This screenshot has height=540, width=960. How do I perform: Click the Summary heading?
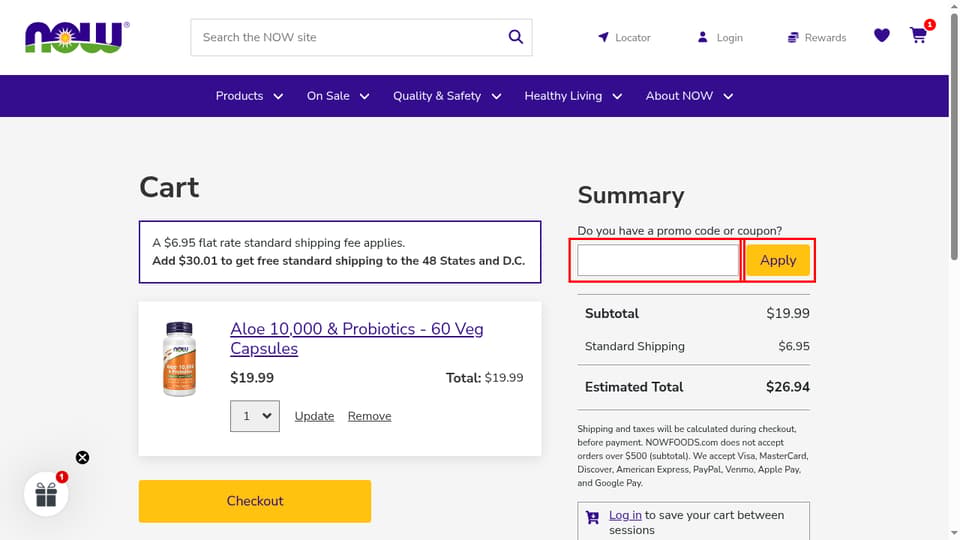(x=631, y=195)
